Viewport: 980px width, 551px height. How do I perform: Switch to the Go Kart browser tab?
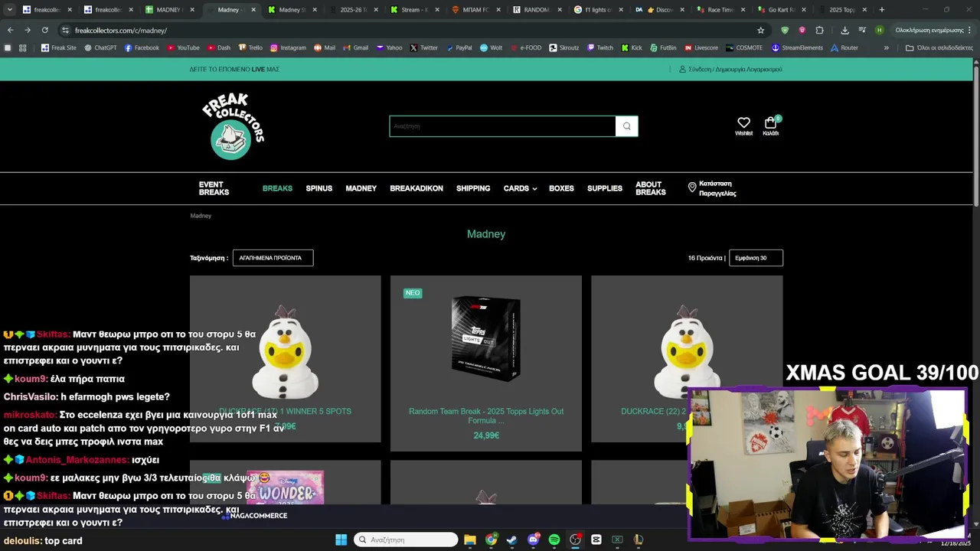[781, 10]
